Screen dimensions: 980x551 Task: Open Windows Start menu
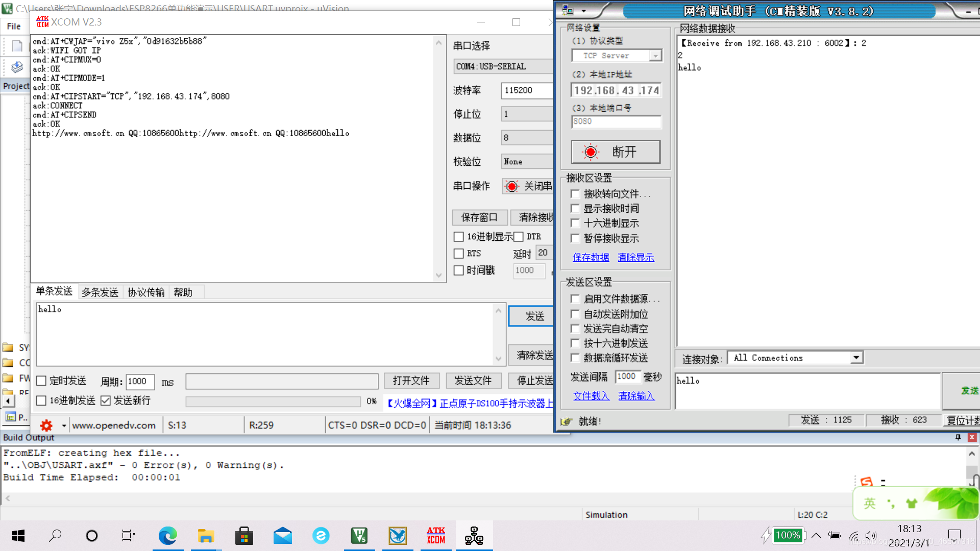18,536
